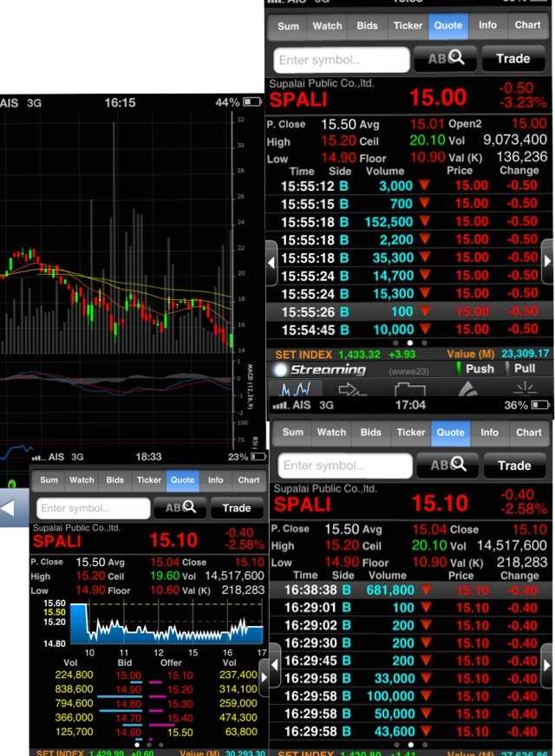Open Chart tab in 17:04 panel
The width and height of the screenshot is (555, 756).
[x=529, y=433]
